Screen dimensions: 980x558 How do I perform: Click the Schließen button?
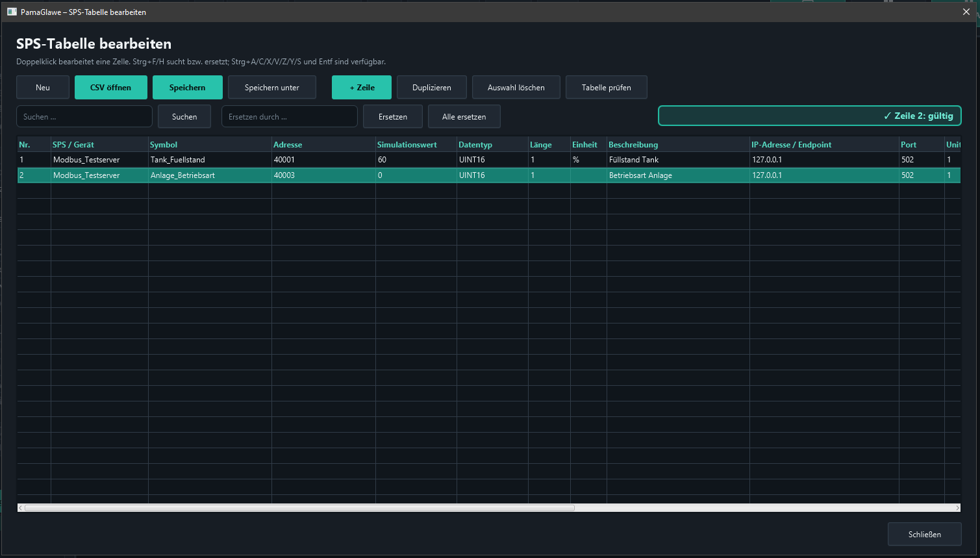924,534
